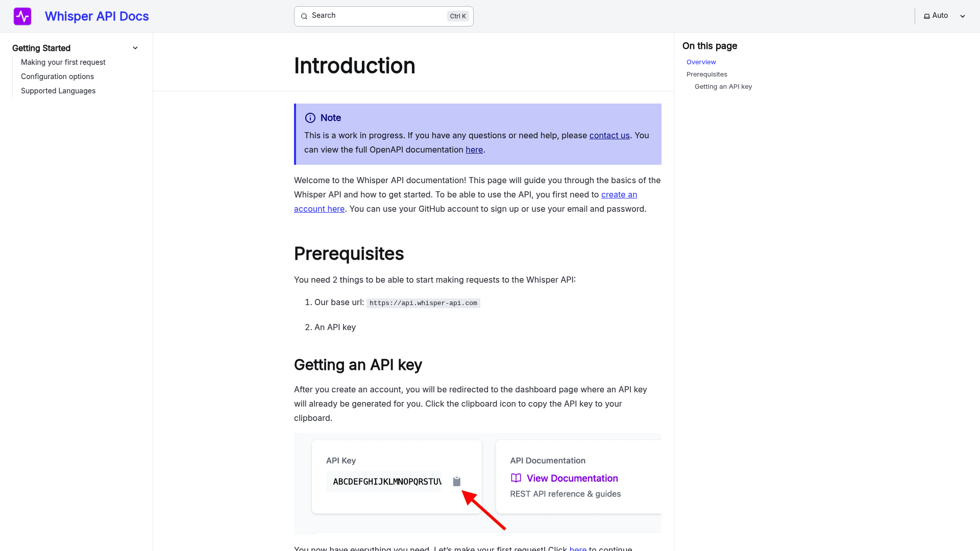980x551 pixels.
Task: Open the create an account here link
Action: (x=619, y=194)
